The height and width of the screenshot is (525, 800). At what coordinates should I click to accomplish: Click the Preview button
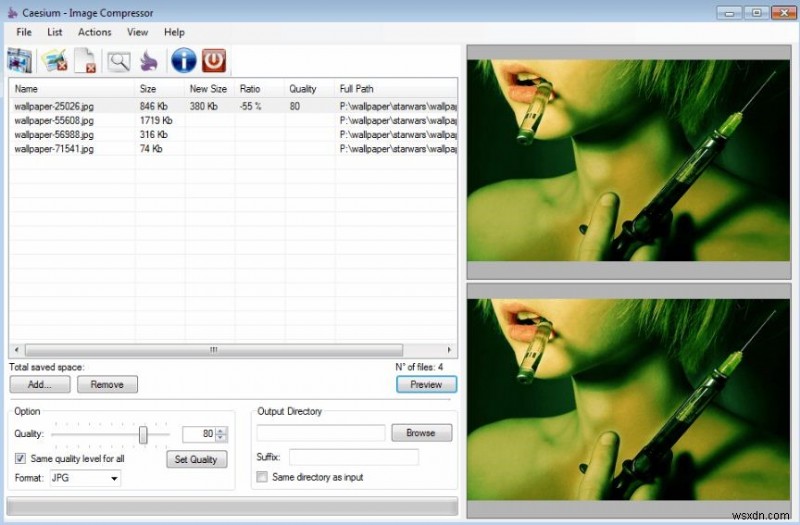[427, 384]
